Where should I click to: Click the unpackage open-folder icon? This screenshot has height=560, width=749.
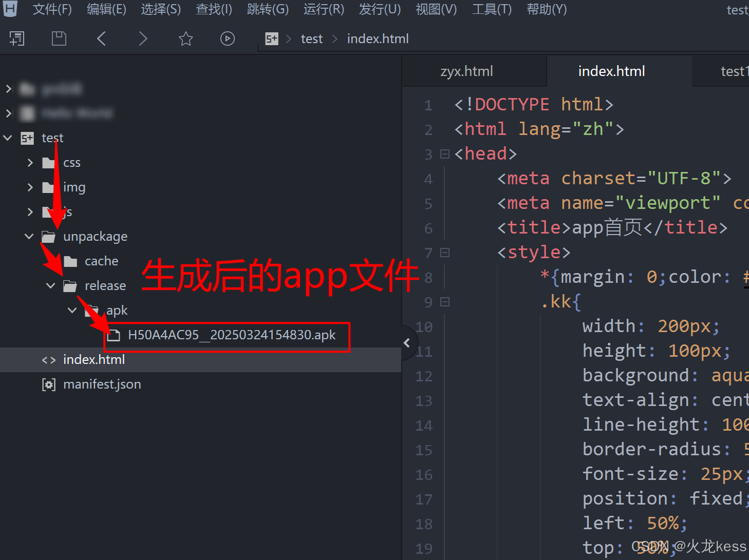[x=49, y=237]
